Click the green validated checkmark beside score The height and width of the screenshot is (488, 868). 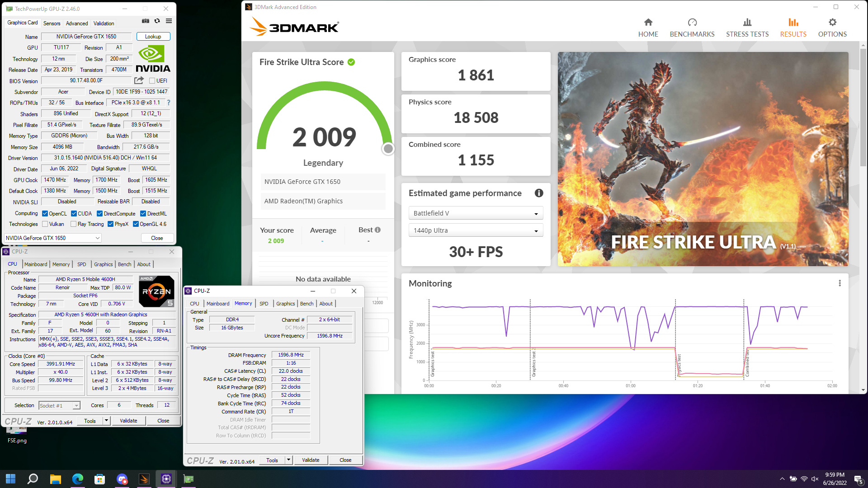[351, 62]
